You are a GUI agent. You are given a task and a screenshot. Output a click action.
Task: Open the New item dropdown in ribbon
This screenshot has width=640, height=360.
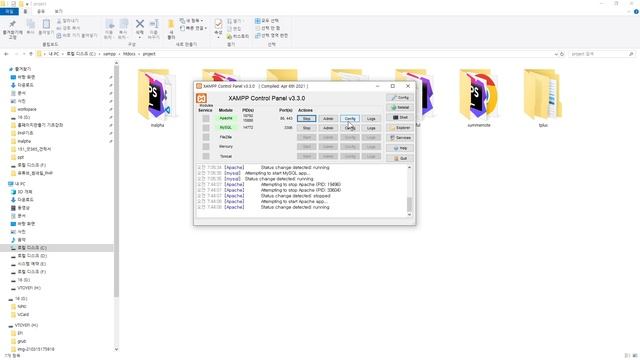[x=191, y=20]
